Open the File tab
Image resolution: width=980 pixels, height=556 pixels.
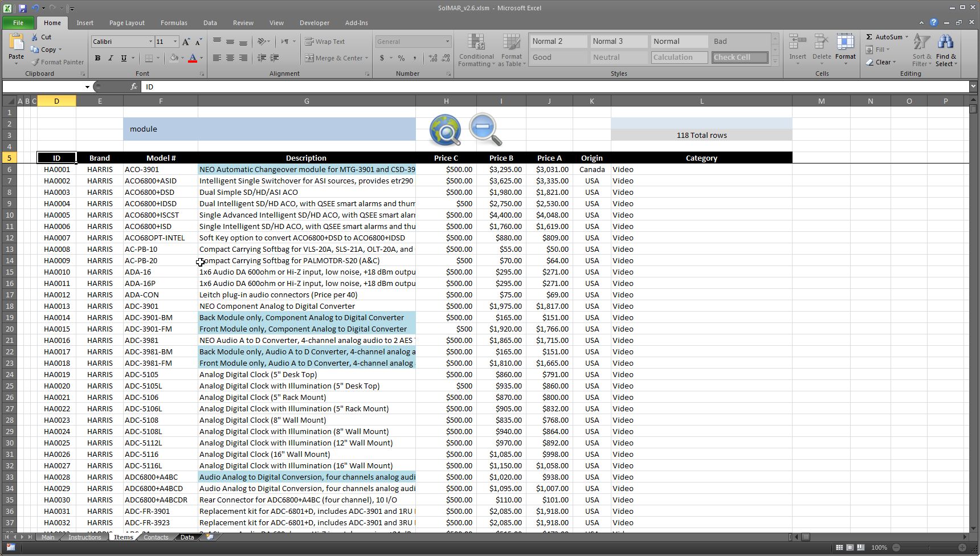coord(18,23)
